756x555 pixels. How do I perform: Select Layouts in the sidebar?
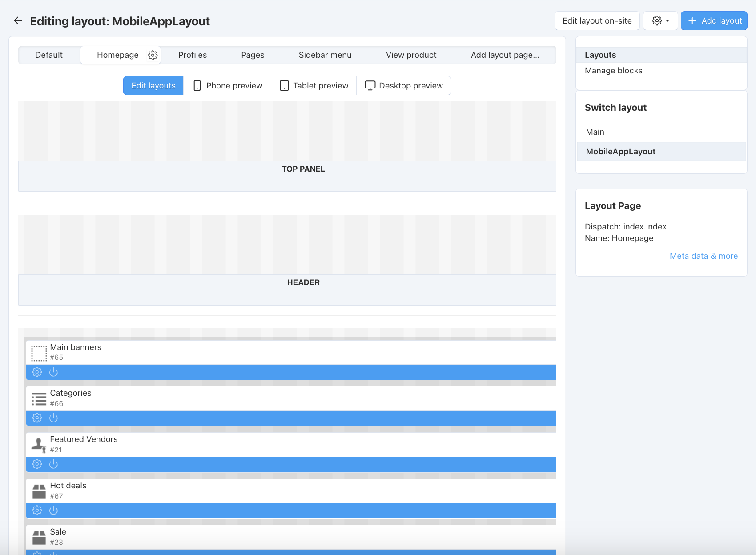click(x=661, y=55)
